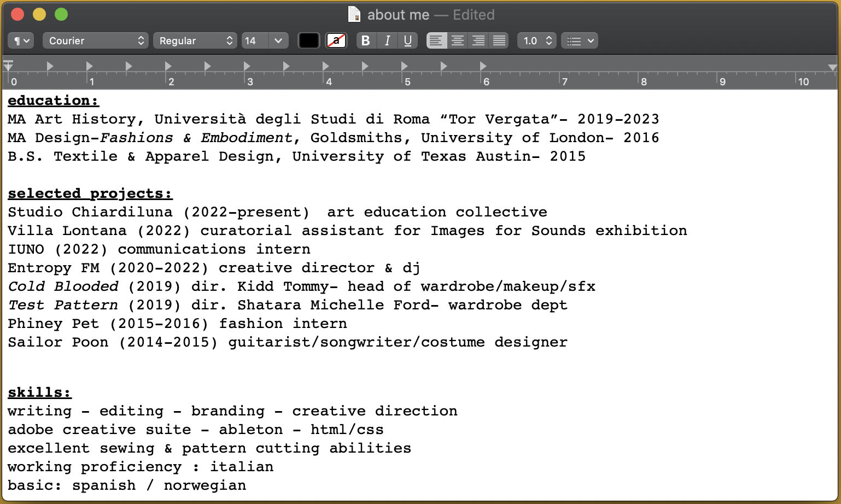Click the text 'Villa Lontana'

(x=67, y=231)
